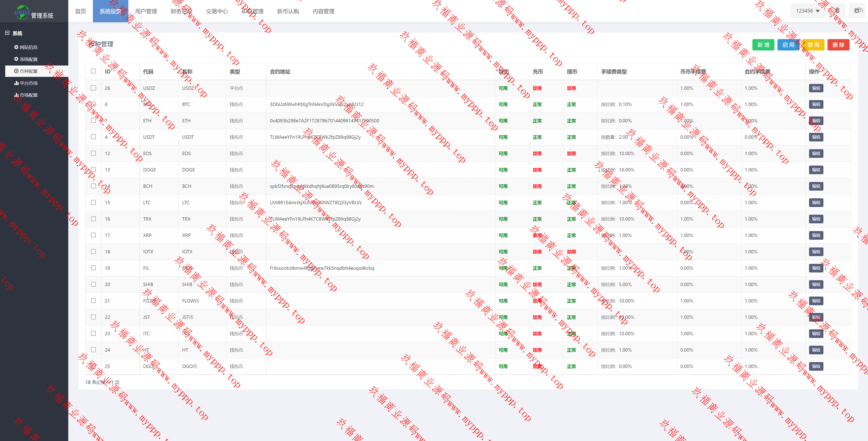This screenshot has width=868, height=441.
Task: Click the USDZ logo in sidebar header
Action: tap(22, 12)
